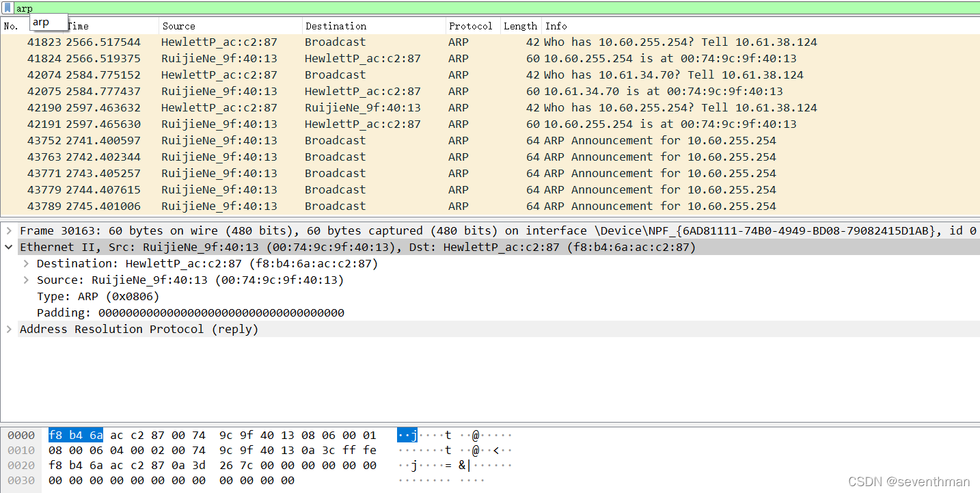Expand the Frame 30163 tree node

9,230
